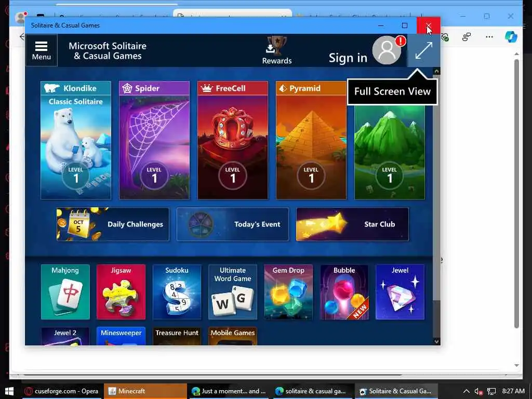Open the green mountain game card
The height and width of the screenshot is (399, 532).
(x=390, y=152)
